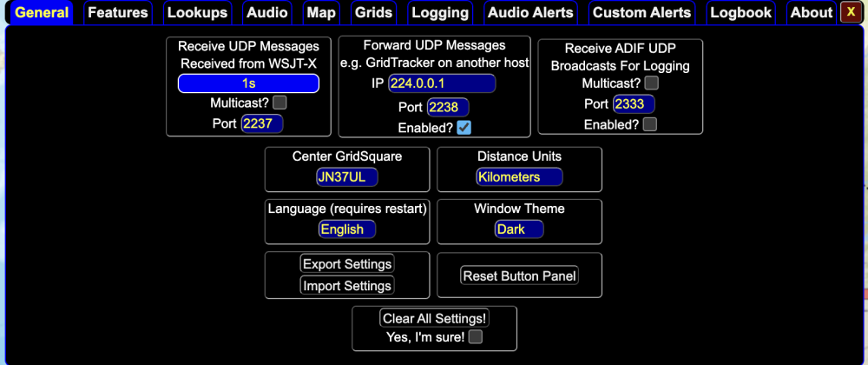This screenshot has height=365, width=868.
Task: Click the Center GridSquare JN37UL field
Action: pyautogui.click(x=347, y=177)
